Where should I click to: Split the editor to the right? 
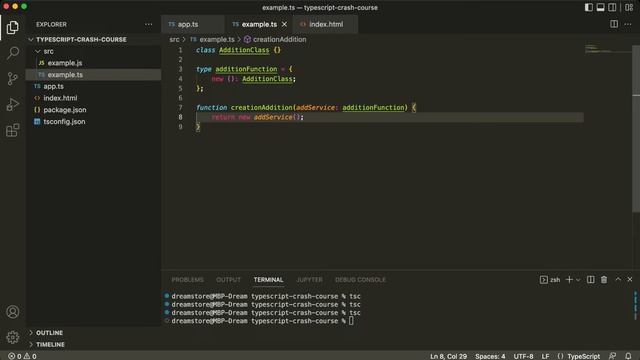pos(614,24)
